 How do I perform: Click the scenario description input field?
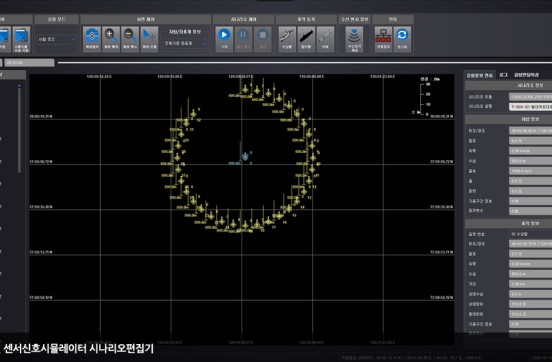pos(531,107)
